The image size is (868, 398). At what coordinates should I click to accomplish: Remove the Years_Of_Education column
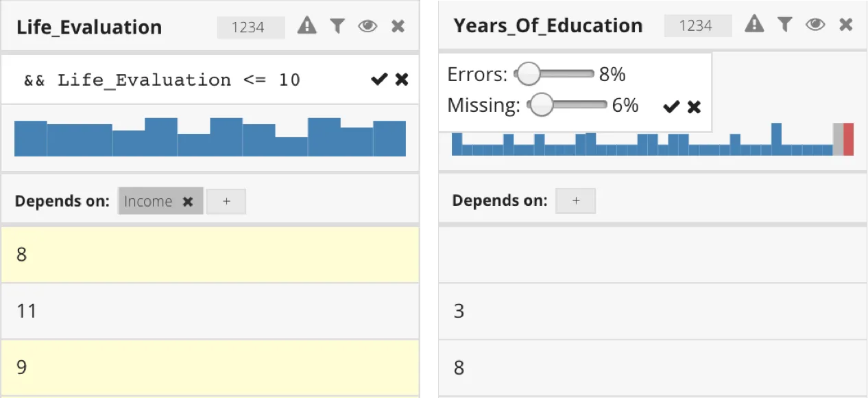point(846,25)
